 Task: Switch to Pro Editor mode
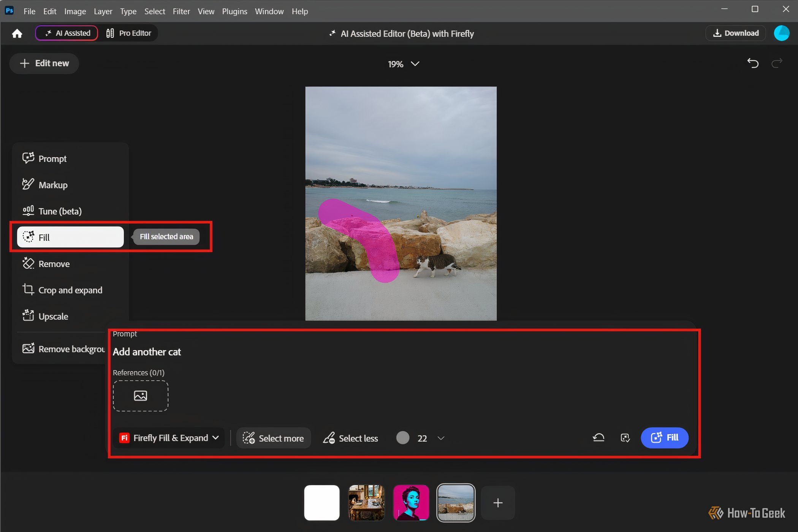[128, 33]
